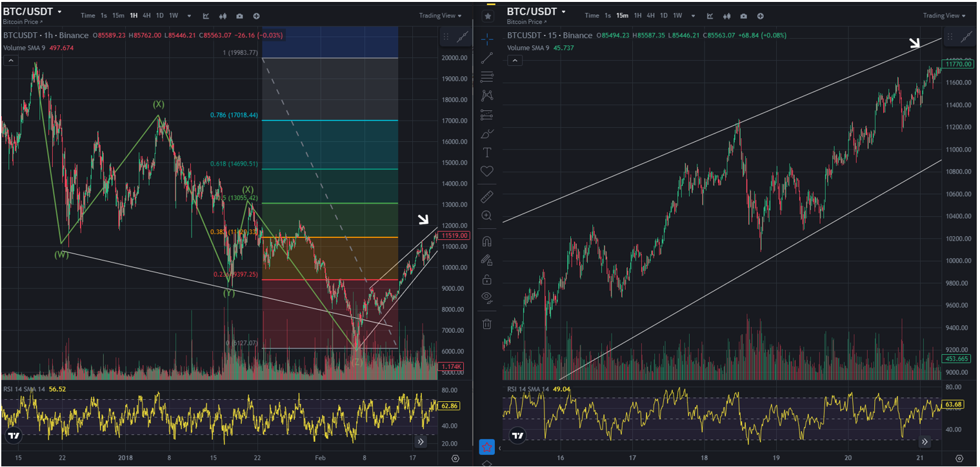
Task: Jump to latest bar on right chart
Action: pos(925,442)
